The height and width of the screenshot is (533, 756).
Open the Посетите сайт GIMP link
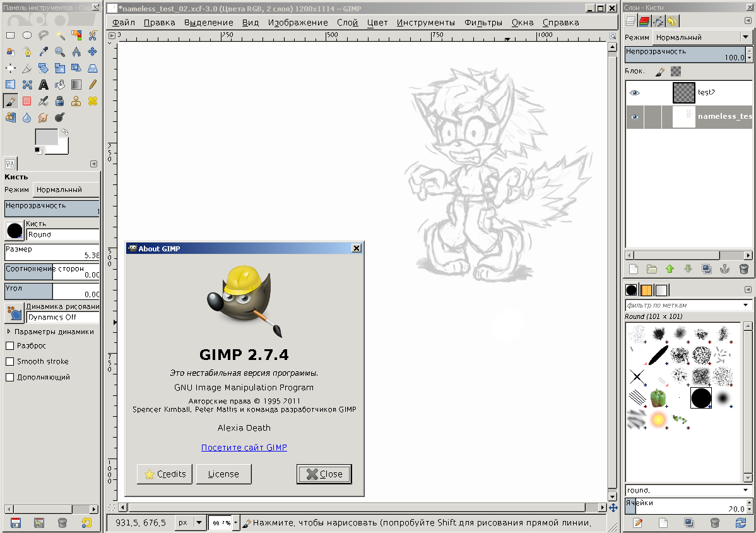click(x=244, y=448)
